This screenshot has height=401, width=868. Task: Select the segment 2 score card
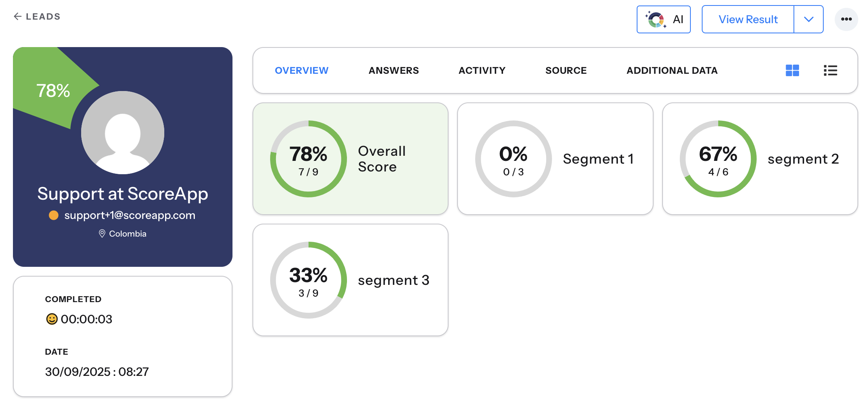point(760,159)
